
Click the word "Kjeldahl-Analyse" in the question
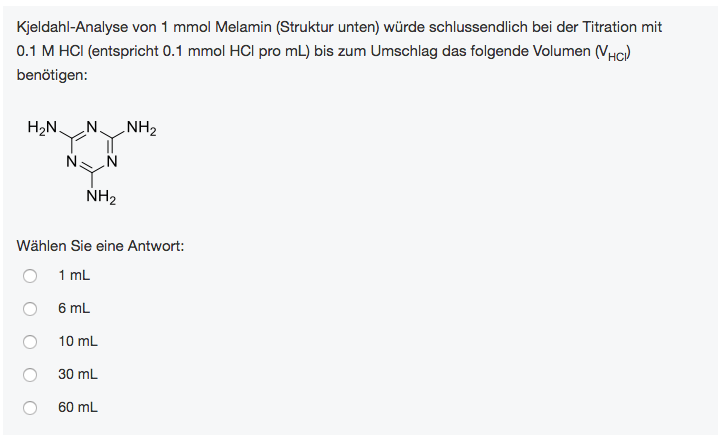pos(72,27)
